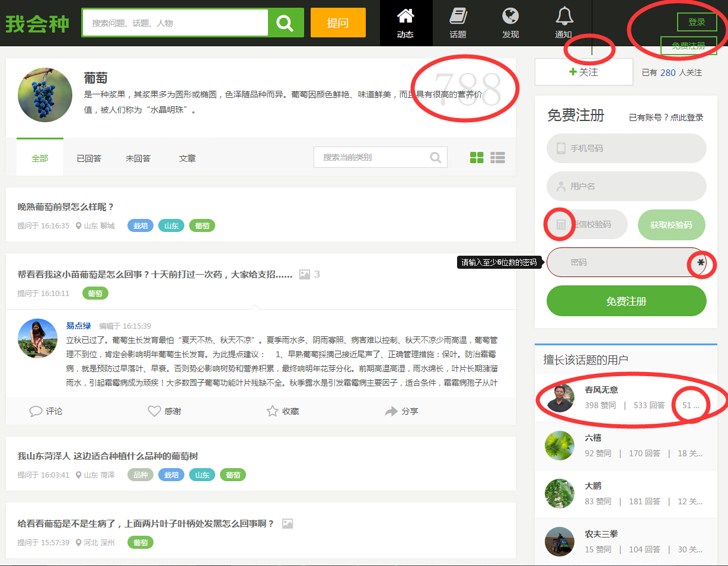Follow the topic with 关注 button

(584, 72)
